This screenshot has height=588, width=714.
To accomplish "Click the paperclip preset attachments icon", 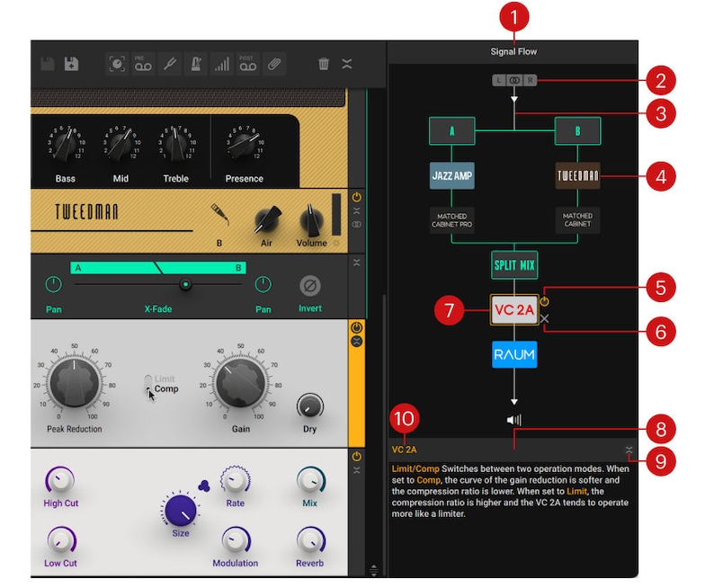I will pos(273,64).
